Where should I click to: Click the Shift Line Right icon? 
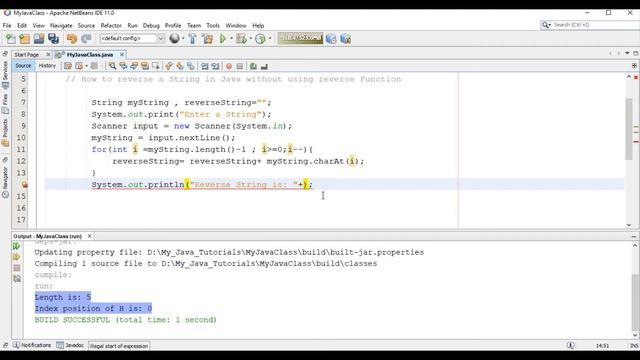pos(215,66)
